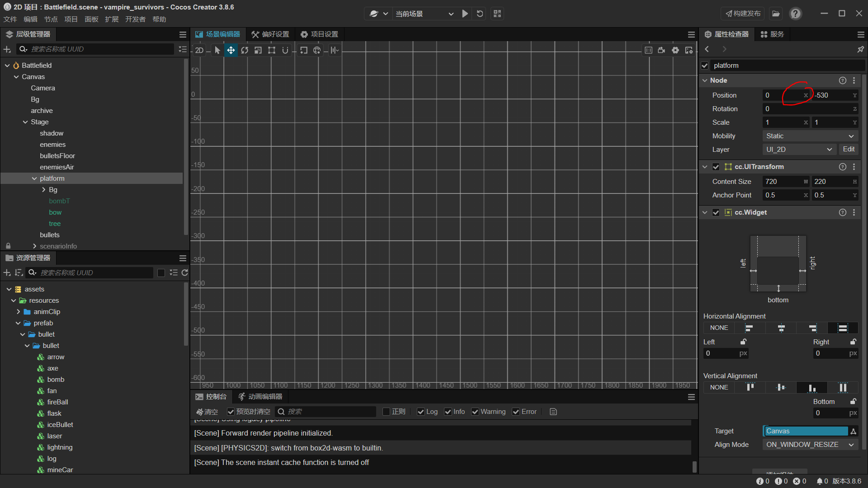Screen dimensions: 868x488
Task: Open the 节点 menu
Action: [51, 19]
